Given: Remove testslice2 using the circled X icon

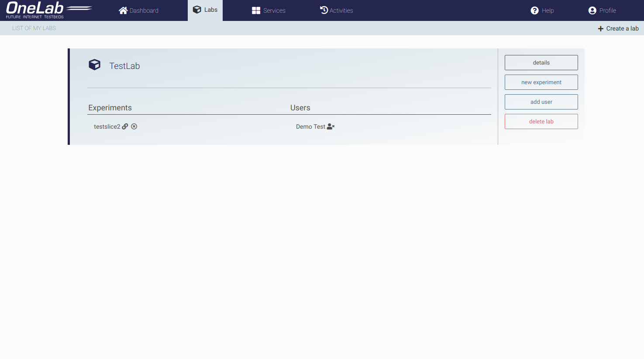Looking at the screenshot, I should 134,127.
